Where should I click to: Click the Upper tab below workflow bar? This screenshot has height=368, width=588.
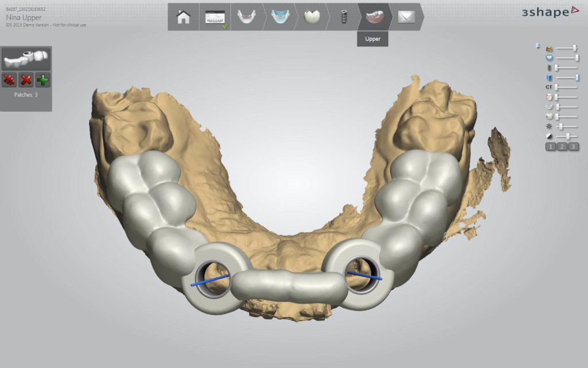click(x=372, y=39)
